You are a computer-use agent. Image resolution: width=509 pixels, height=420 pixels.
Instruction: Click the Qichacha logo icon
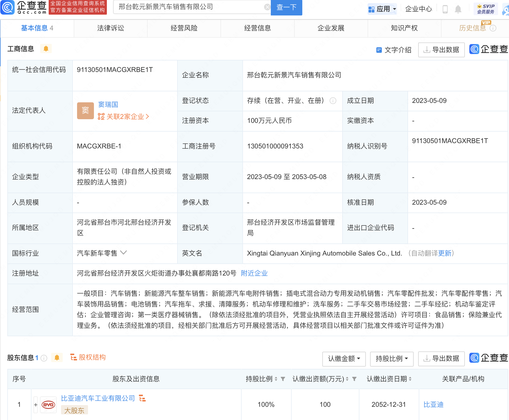pos(7,7)
